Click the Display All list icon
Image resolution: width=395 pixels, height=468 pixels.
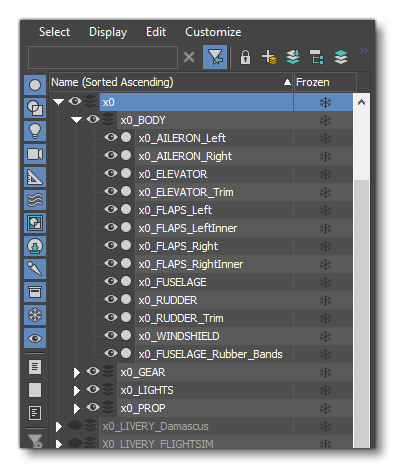click(x=35, y=367)
